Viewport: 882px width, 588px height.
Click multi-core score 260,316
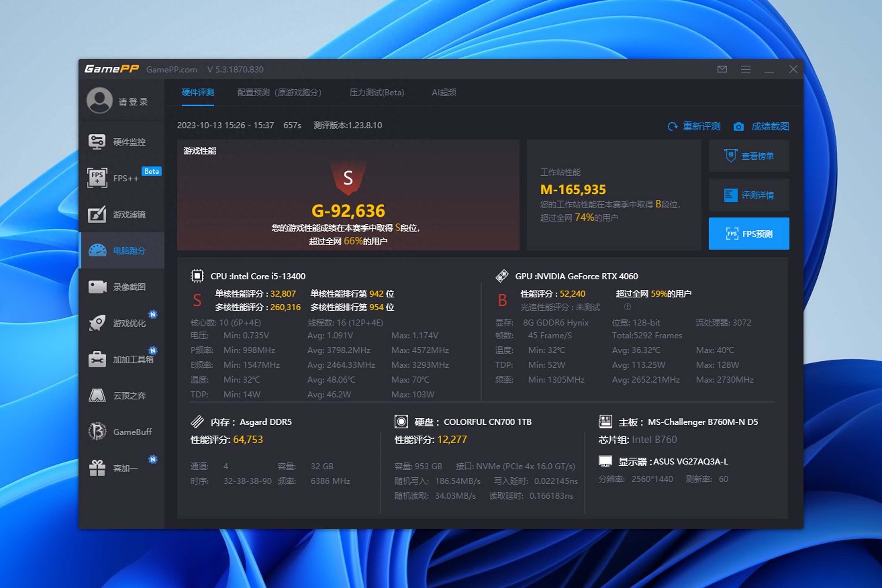(x=285, y=307)
